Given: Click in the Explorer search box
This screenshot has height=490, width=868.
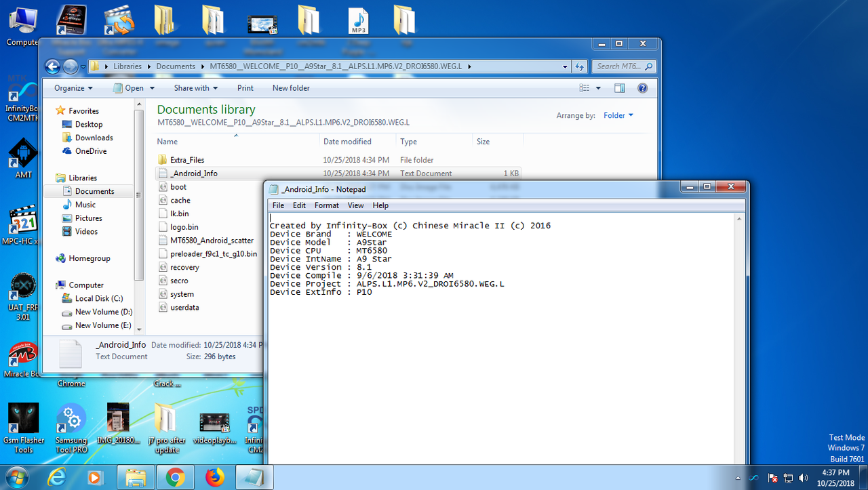Looking at the screenshot, I should click(x=624, y=66).
